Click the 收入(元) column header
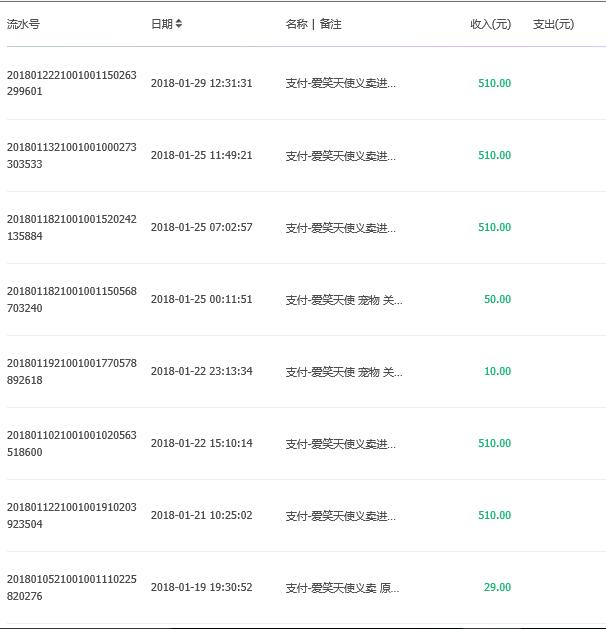This screenshot has height=629, width=606. [490, 24]
